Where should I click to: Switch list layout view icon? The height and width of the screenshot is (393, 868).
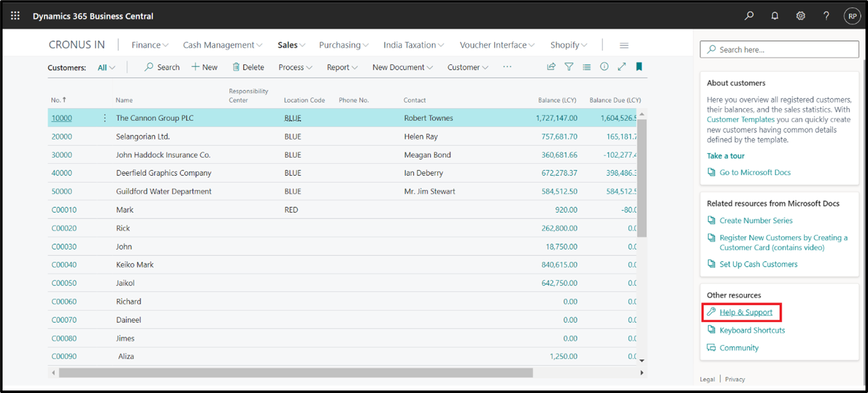[x=586, y=67]
